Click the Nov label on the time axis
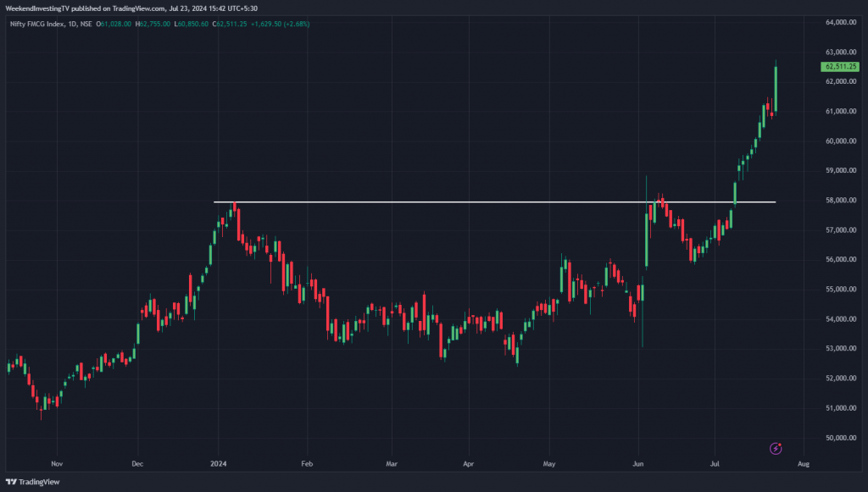The width and height of the screenshot is (868, 492). 57,464
